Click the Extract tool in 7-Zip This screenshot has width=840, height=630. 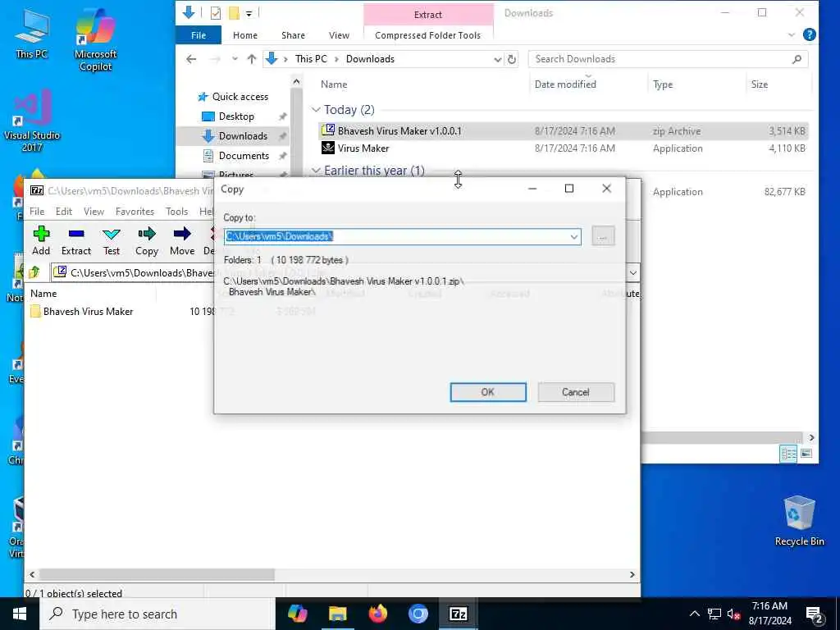76,240
